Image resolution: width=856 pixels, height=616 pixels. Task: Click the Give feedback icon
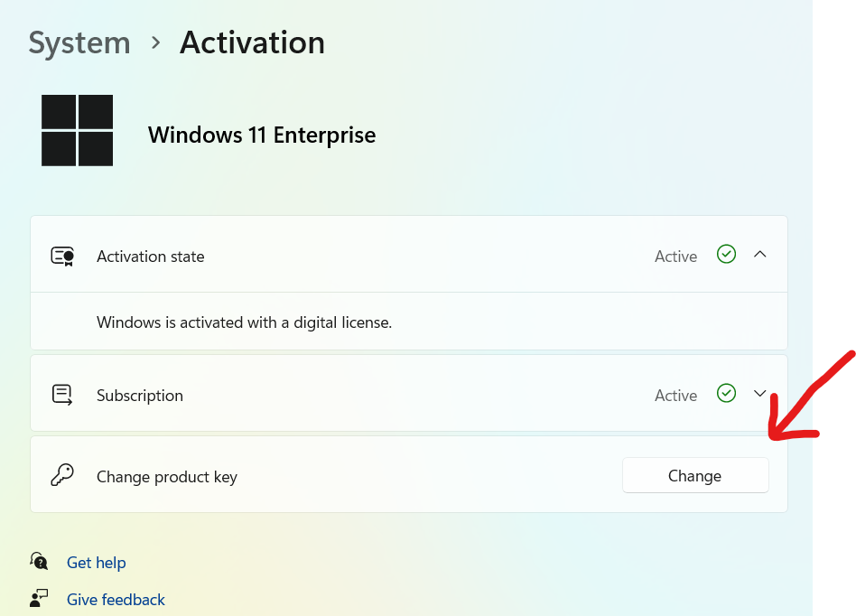[x=39, y=599]
